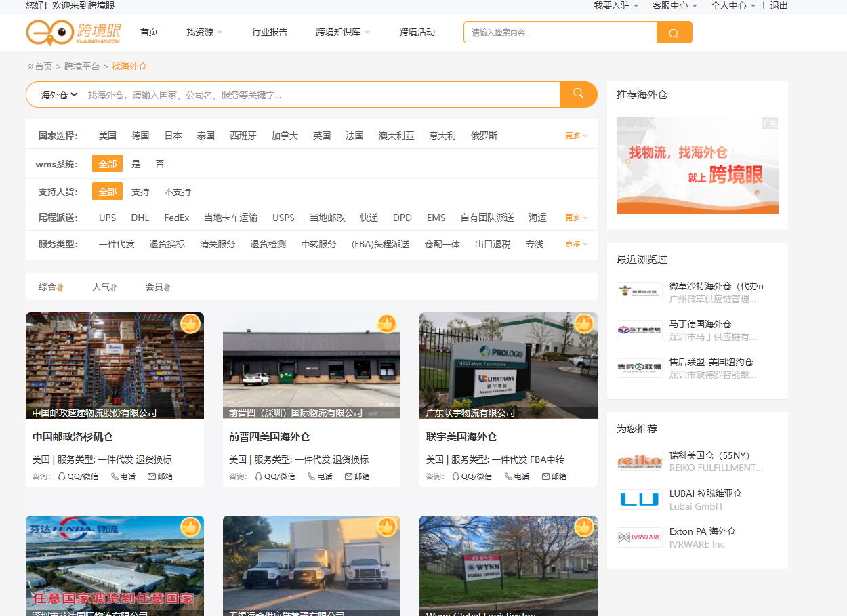
Task: Click the 跨境眼 logo
Action: click(x=74, y=33)
